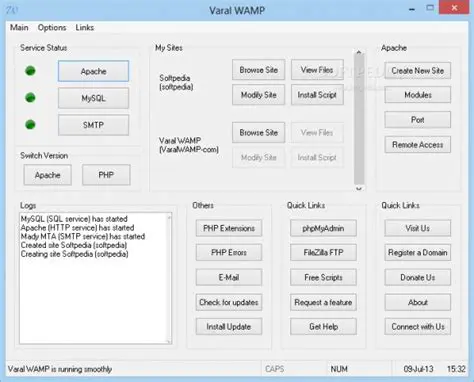Viewport: 474px width, 382px height.
Task: Open Apache Modules
Action: 418,95
